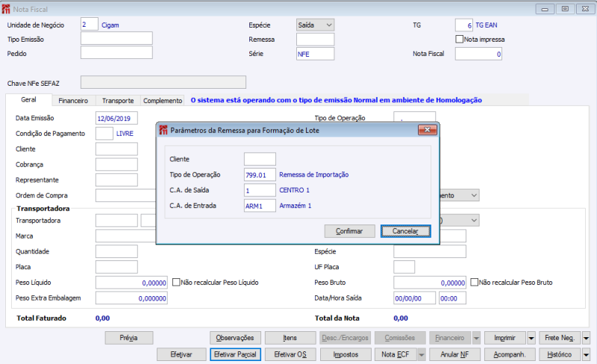Click the Nota Fiscal number field

pyautogui.click(x=478, y=54)
